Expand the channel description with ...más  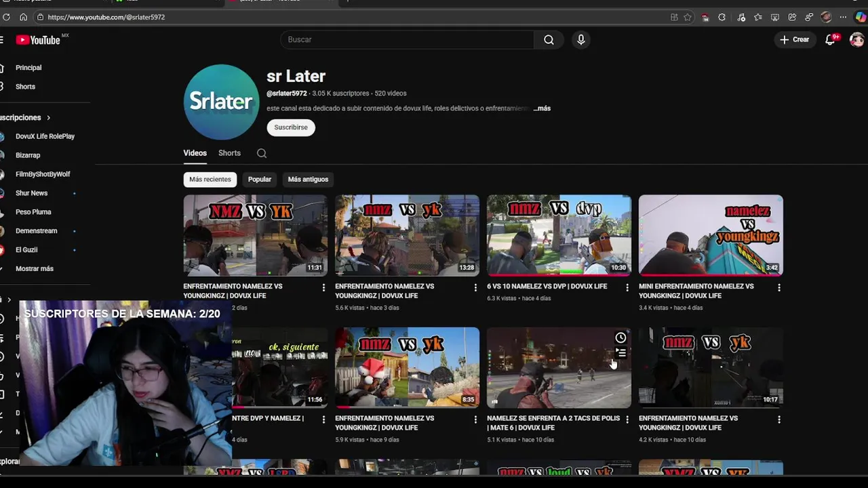542,108
